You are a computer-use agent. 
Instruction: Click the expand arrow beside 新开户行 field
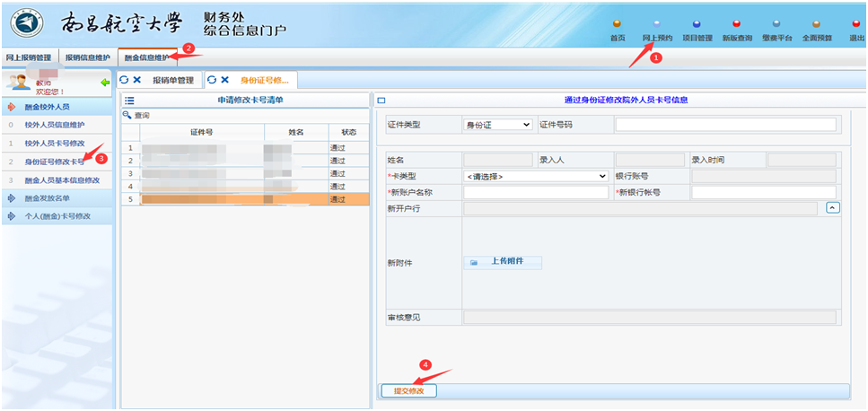click(832, 208)
